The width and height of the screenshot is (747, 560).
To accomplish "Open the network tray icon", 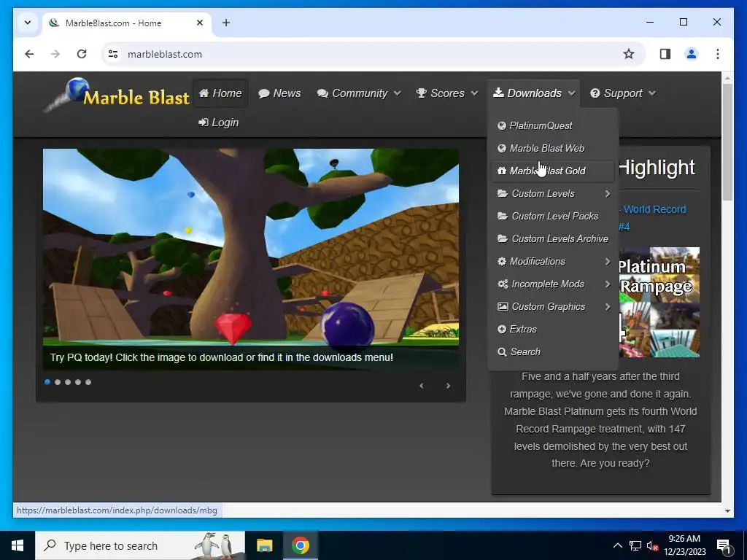I will point(635,545).
